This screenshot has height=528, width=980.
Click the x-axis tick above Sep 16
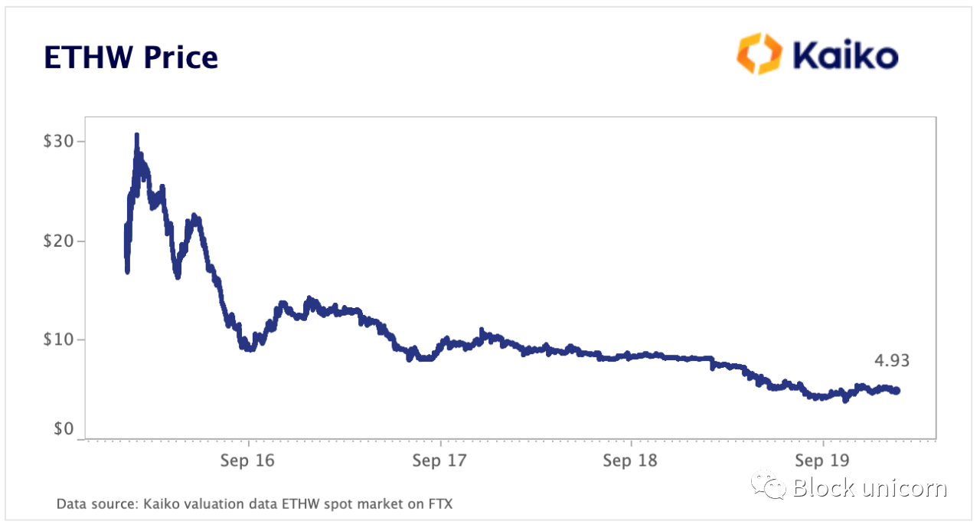coord(249,442)
